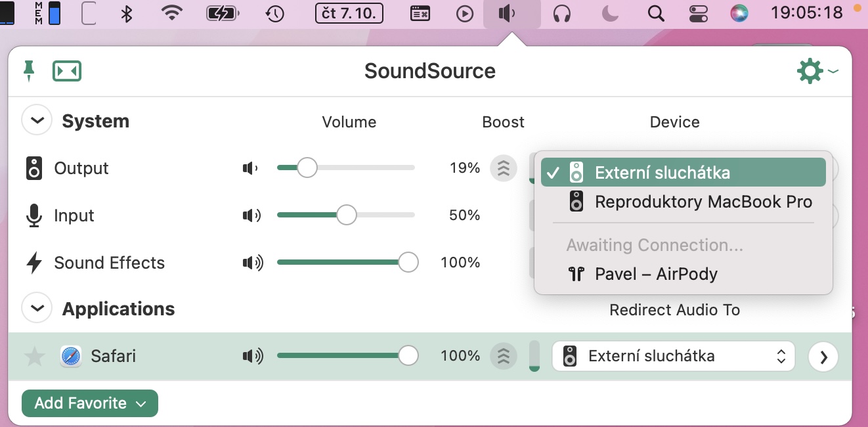The height and width of the screenshot is (427, 868).
Task: Click the Safari volume slider handle
Action: tap(408, 356)
